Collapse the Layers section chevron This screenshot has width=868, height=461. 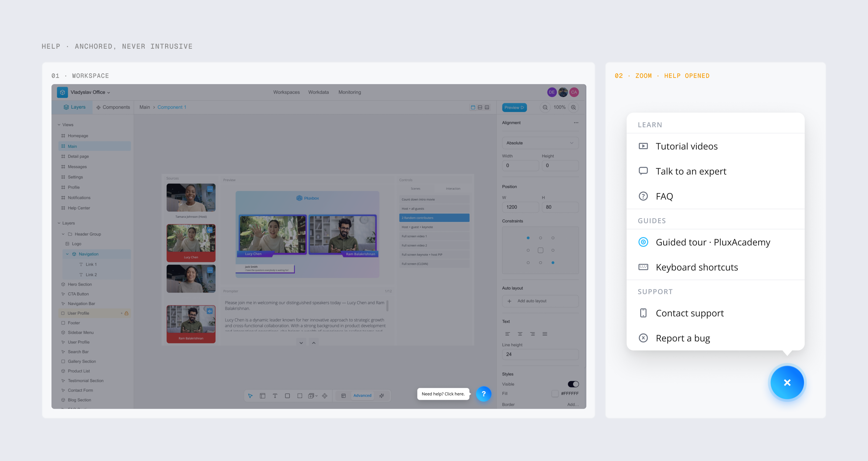pyautogui.click(x=59, y=223)
